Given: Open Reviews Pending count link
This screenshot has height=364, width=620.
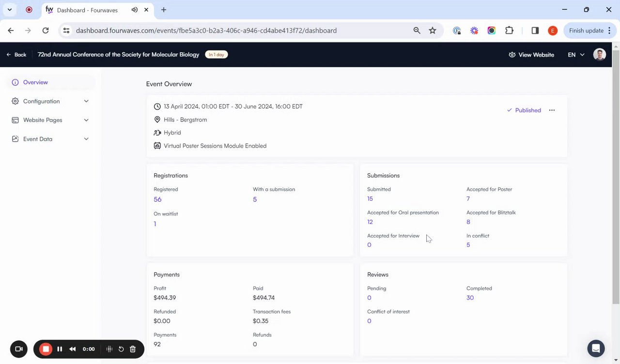Looking at the screenshot, I should click(x=369, y=298).
